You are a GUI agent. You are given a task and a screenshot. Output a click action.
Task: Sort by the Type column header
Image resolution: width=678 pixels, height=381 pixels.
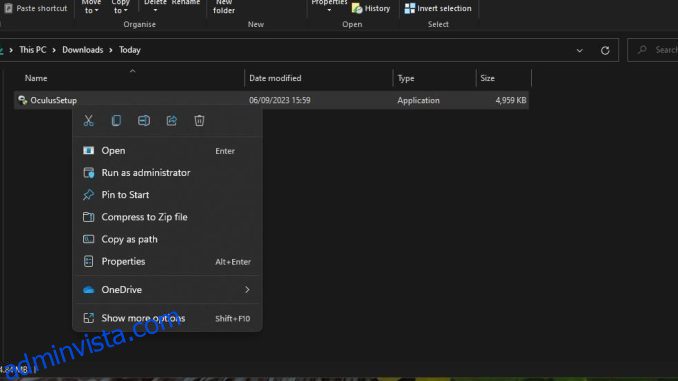pos(406,78)
